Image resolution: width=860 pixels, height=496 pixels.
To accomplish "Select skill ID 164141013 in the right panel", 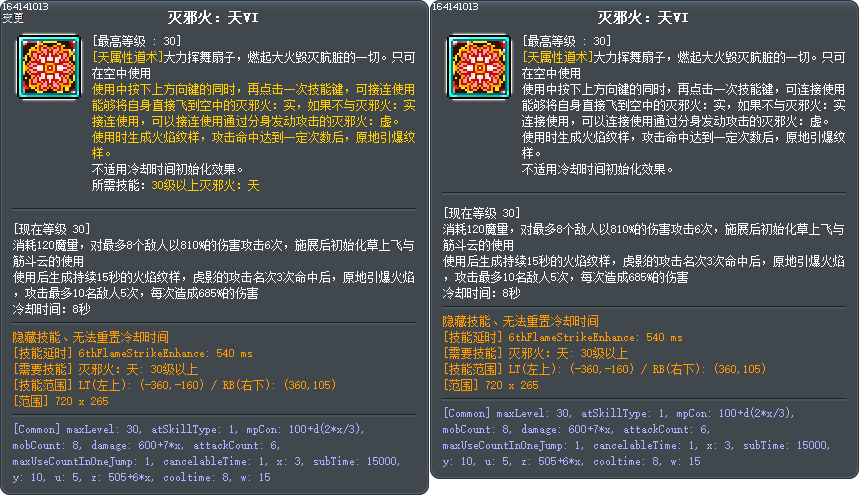I will (x=455, y=6).
